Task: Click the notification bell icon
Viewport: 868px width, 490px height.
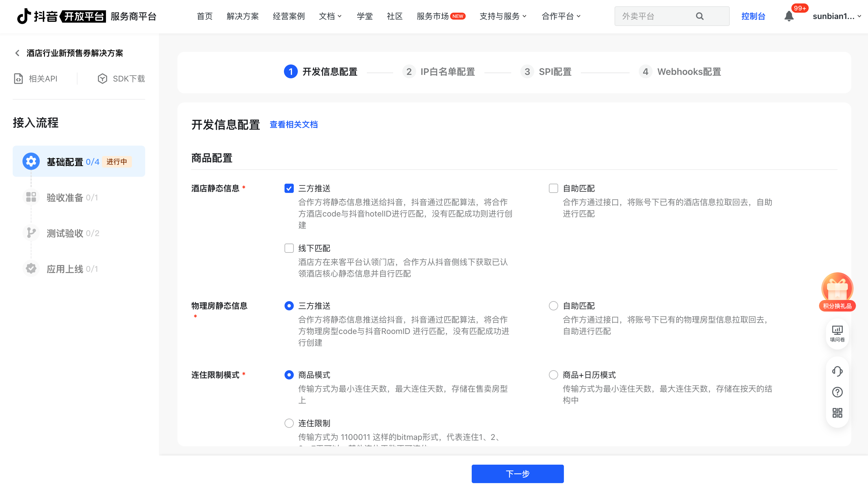Action: point(789,16)
